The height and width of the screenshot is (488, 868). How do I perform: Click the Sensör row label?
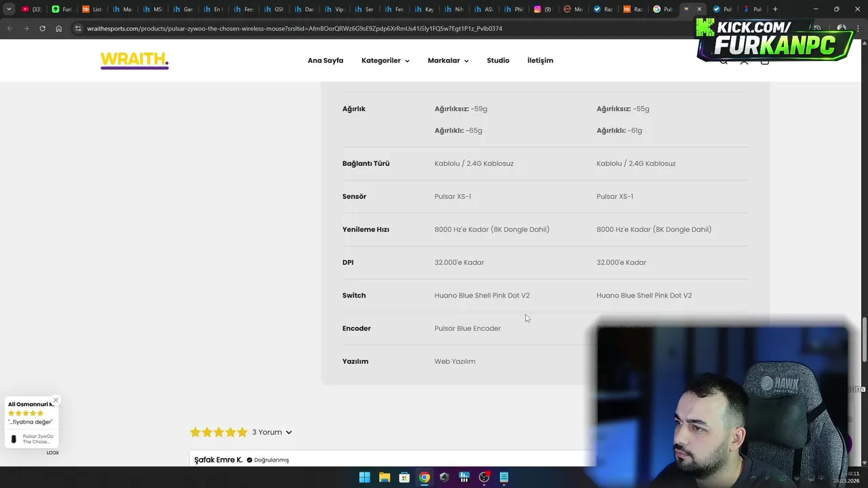pyautogui.click(x=354, y=197)
